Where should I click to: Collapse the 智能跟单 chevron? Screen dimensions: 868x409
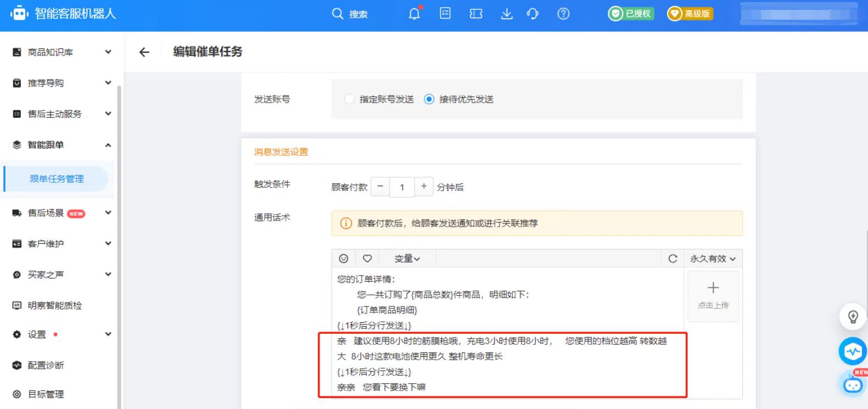(108, 145)
